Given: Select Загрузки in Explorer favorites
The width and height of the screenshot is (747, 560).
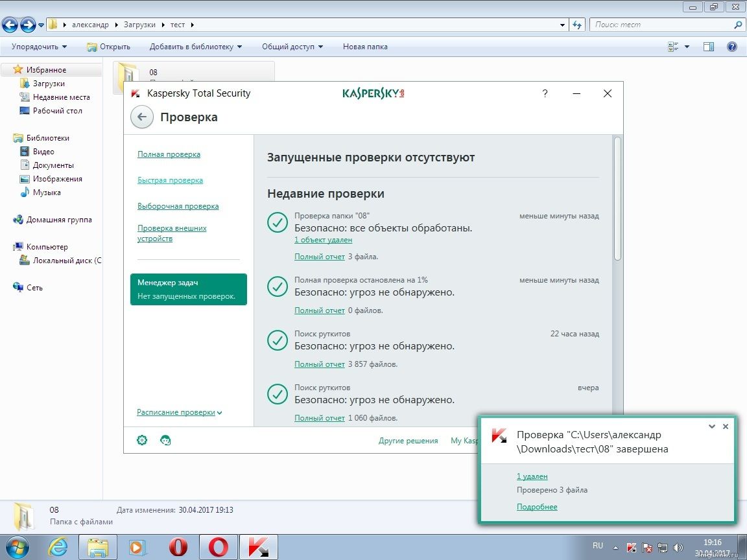Looking at the screenshot, I should click(x=49, y=84).
